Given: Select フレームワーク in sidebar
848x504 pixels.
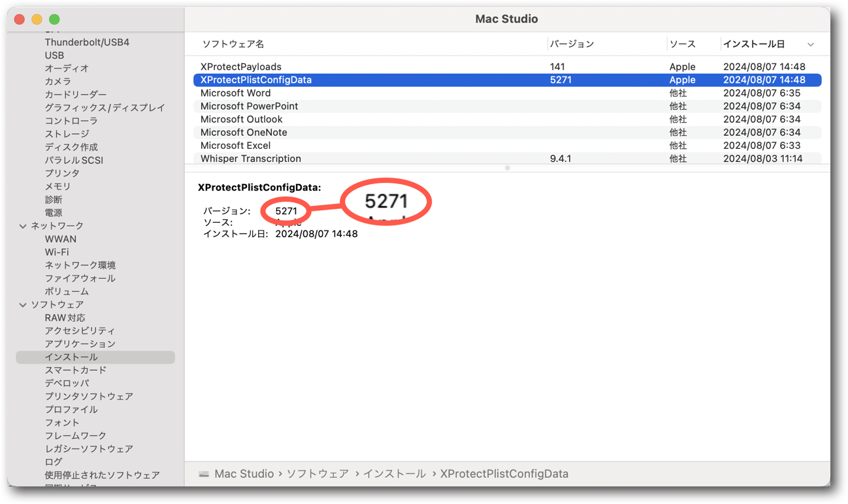Looking at the screenshot, I should pyautogui.click(x=76, y=435).
